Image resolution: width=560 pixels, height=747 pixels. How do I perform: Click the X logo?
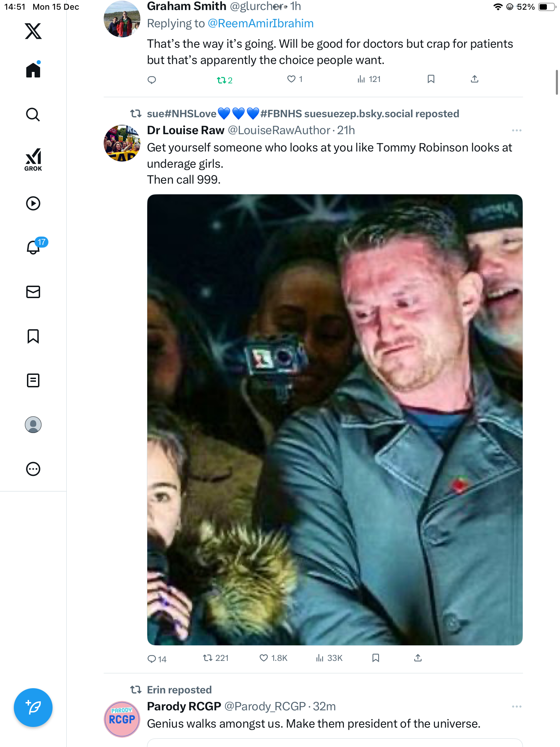click(33, 31)
